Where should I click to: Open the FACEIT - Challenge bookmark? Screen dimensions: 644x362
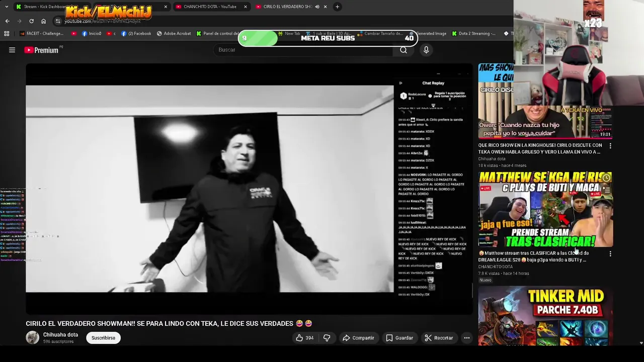click(x=42, y=34)
